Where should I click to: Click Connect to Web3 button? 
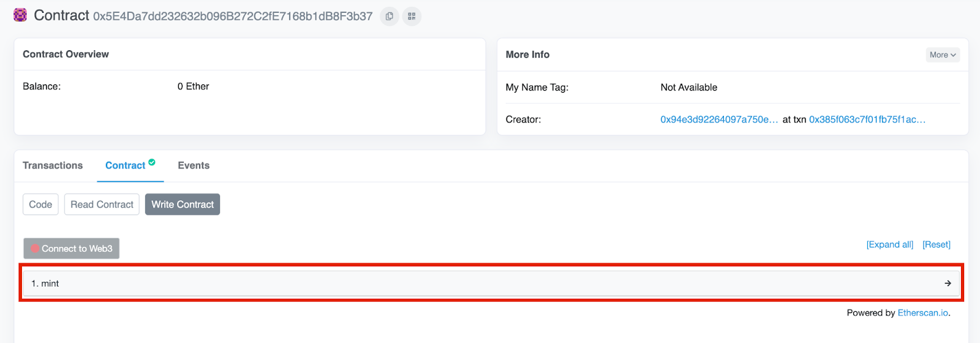(x=72, y=249)
